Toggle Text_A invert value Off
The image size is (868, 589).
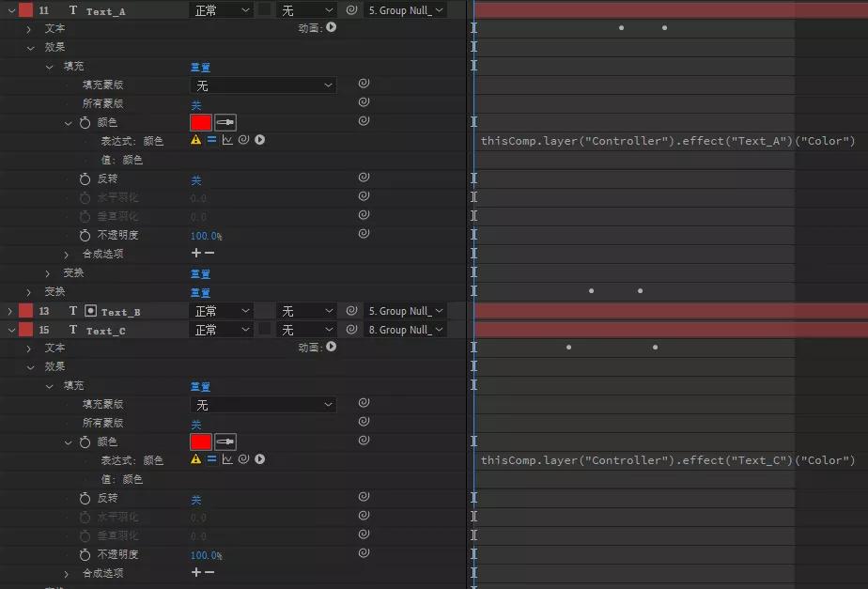(x=196, y=180)
